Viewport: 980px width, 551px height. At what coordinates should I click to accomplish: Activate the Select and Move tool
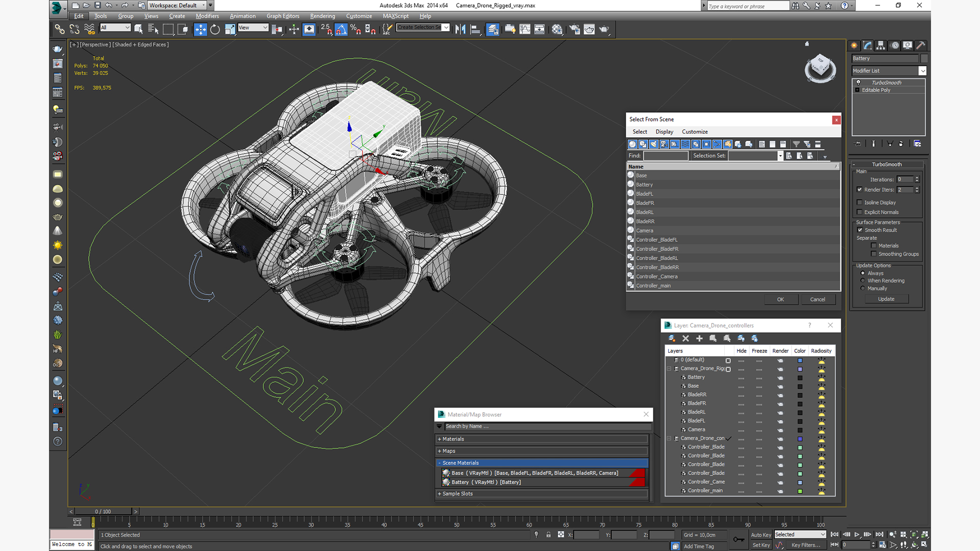click(201, 29)
